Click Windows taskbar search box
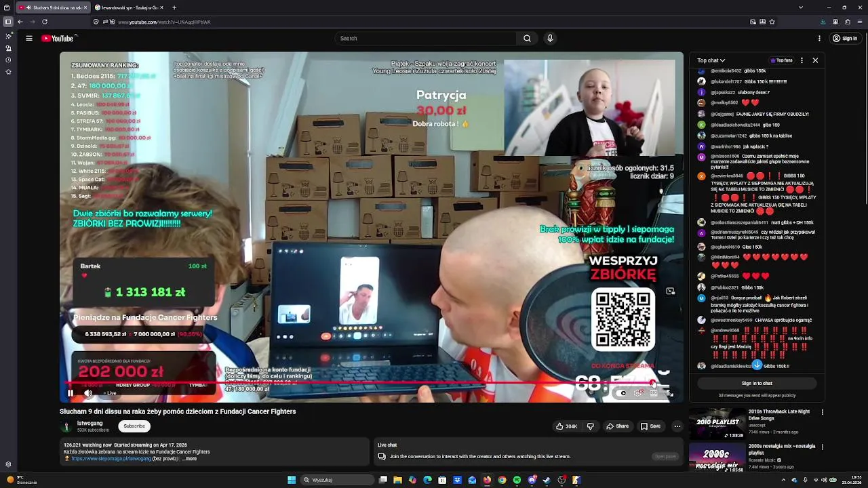Screen dimensions: 868x488 338,480
